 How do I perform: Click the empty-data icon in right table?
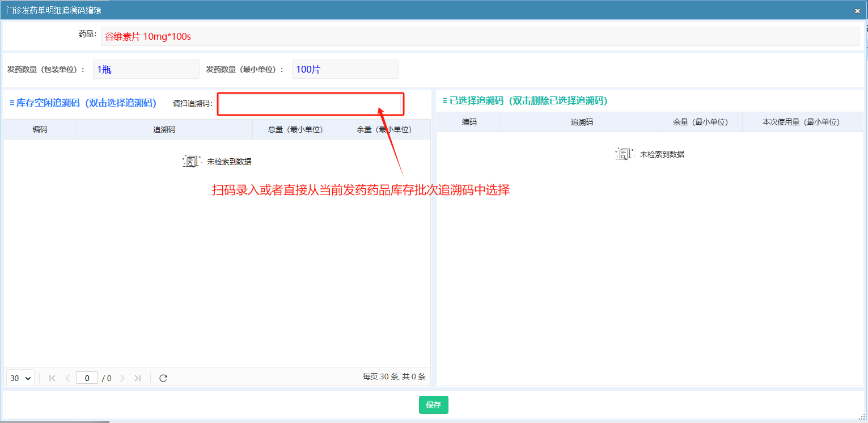click(x=625, y=154)
